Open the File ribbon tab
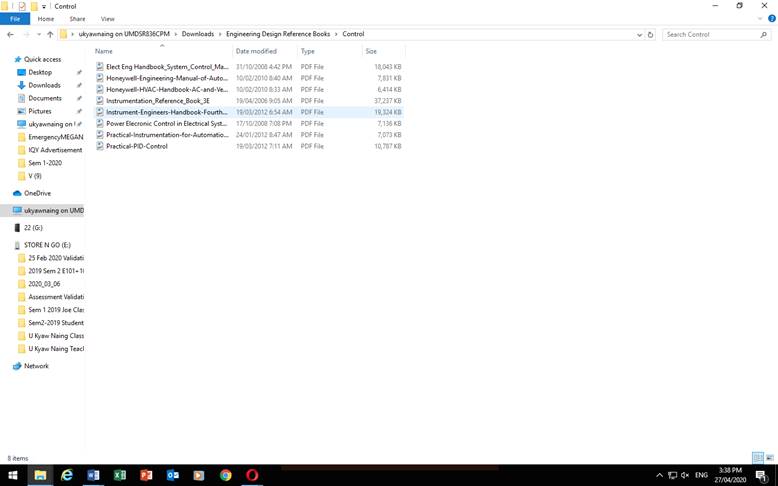Image resolution: width=778 pixels, height=486 pixels. [15, 19]
